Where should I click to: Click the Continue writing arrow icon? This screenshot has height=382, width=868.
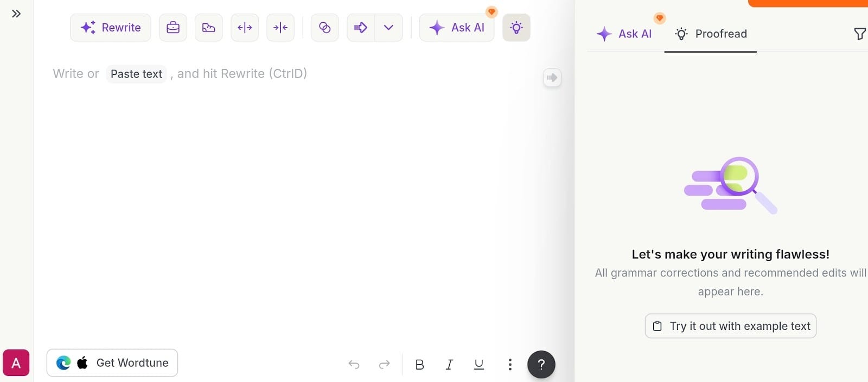coord(361,28)
